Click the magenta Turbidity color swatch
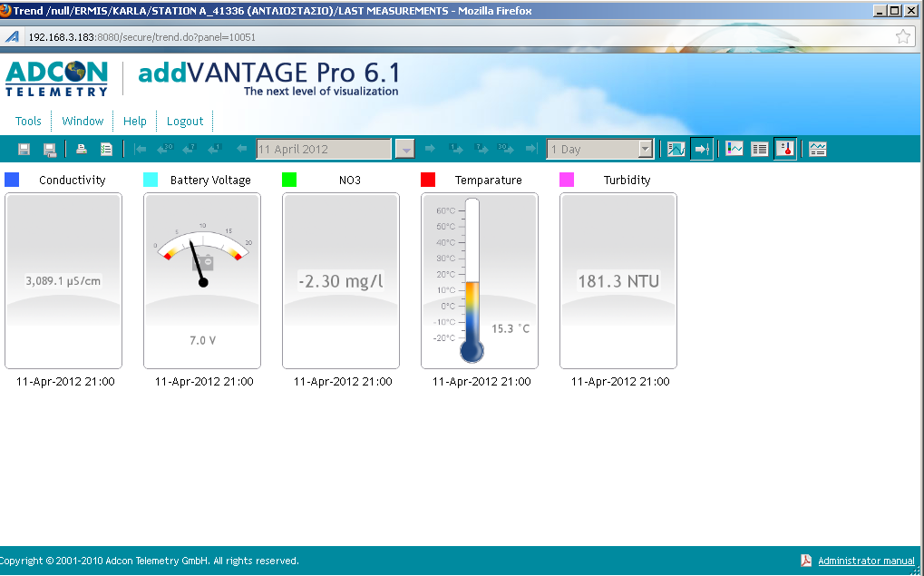The width and height of the screenshot is (924, 576). tap(567, 180)
